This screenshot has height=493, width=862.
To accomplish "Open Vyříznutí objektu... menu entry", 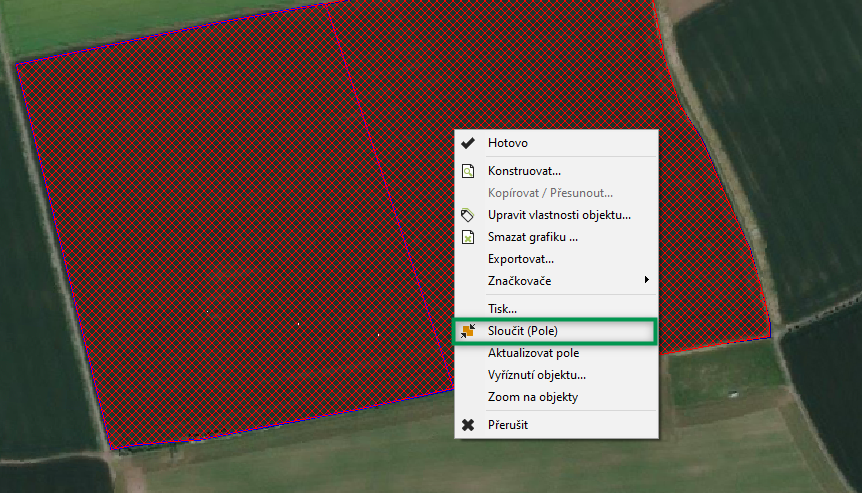I will 556,375.
